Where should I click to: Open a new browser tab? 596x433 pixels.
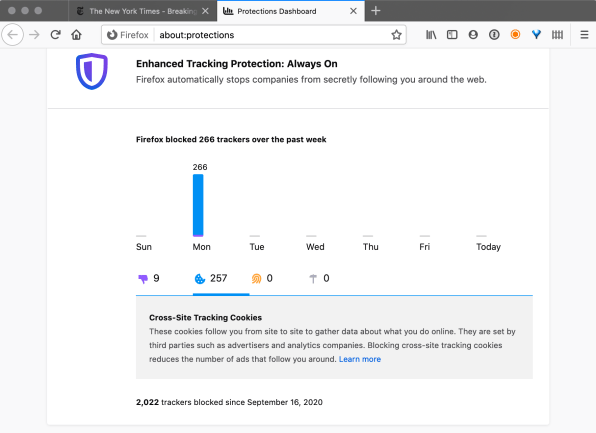pyautogui.click(x=376, y=11)
